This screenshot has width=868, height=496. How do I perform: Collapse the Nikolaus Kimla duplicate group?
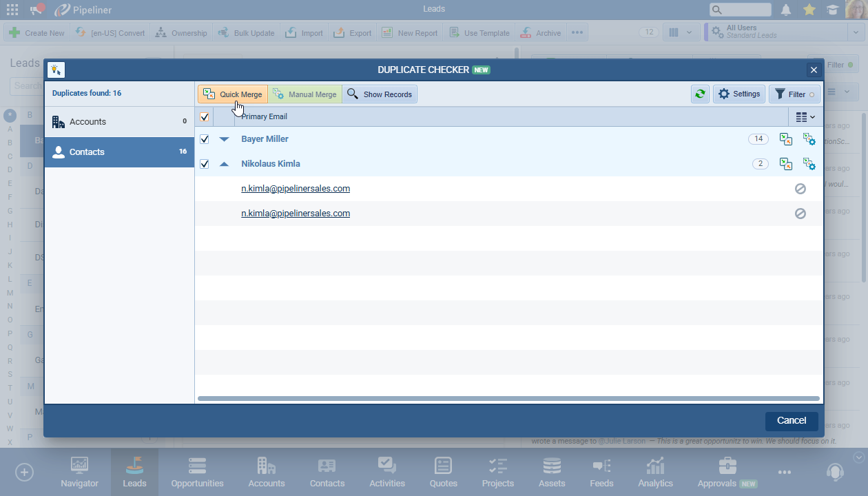coord(224,164)
